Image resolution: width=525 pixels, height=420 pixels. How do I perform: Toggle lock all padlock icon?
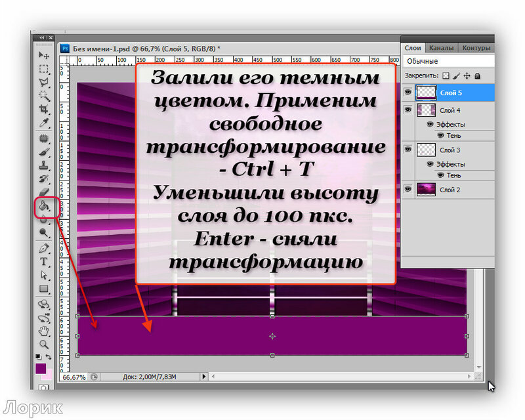tap(478, 76)
